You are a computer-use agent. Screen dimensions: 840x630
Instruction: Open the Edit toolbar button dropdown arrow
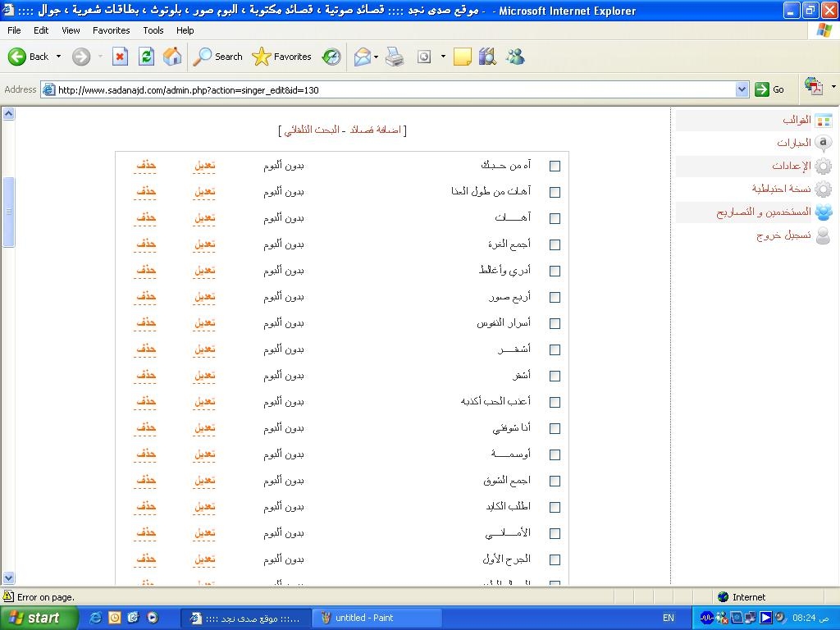point(443,57)
